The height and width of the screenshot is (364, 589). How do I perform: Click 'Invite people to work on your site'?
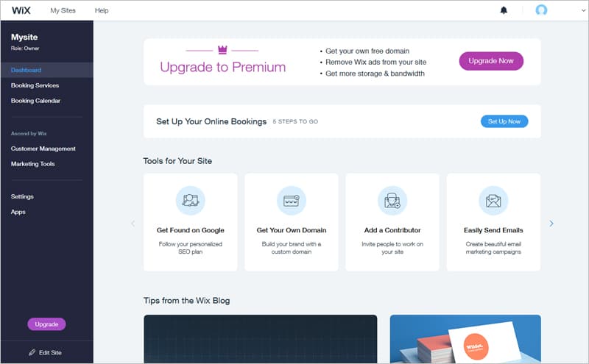pyautogui.click(x=392, y=248)
